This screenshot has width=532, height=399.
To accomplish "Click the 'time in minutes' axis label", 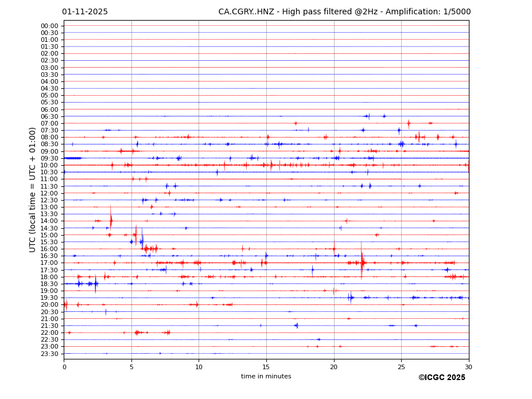I will tap(266, 377).
